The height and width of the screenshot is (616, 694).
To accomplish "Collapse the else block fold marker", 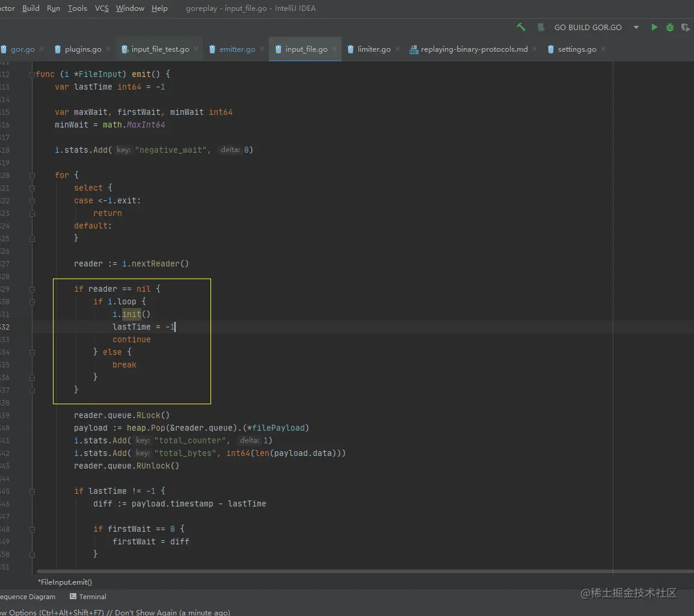I will coord(32,353).
